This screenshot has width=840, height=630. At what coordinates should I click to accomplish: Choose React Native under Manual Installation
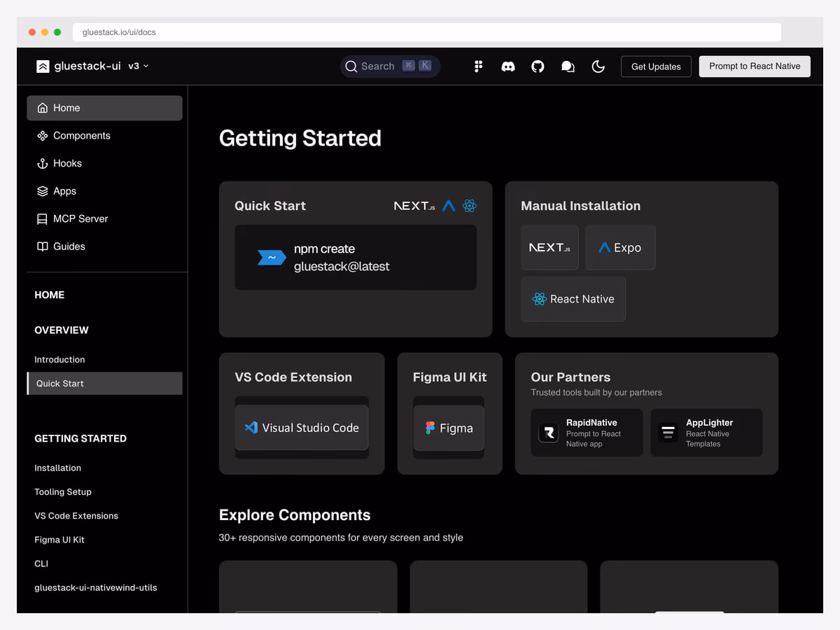coord(573,299)
